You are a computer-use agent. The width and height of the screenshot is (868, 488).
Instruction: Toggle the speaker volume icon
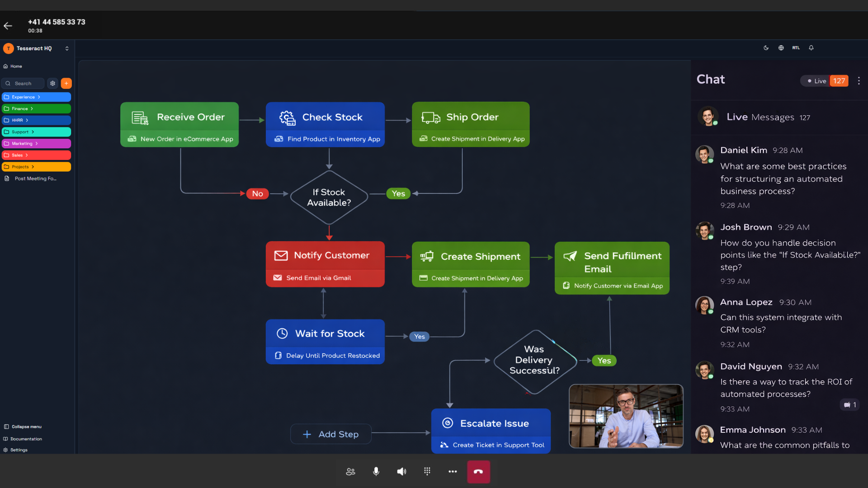pyautogui.click(x=401, y=472)
